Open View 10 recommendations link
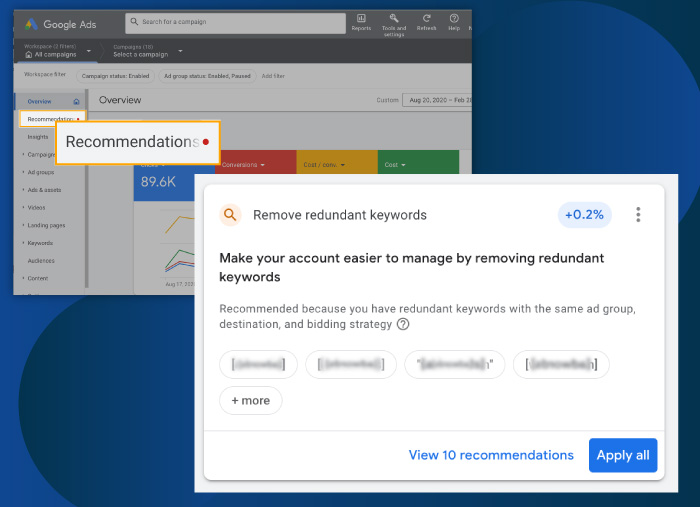The height and width of the screenshot is (507, 700). pos(491,455)
